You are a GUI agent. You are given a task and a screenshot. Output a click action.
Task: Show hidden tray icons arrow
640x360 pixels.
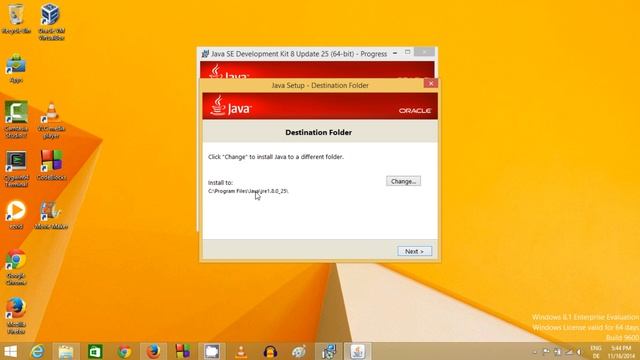[x=535, y=352]
